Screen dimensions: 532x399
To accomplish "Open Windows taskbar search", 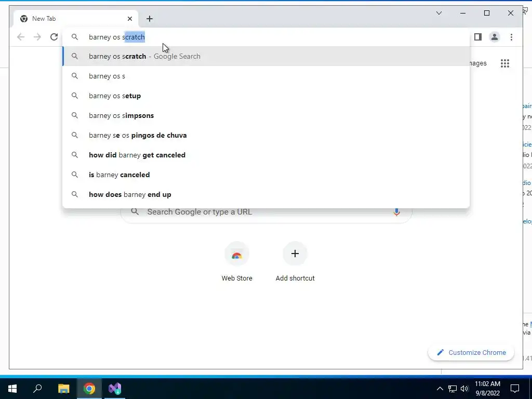I will coord(37,389).
